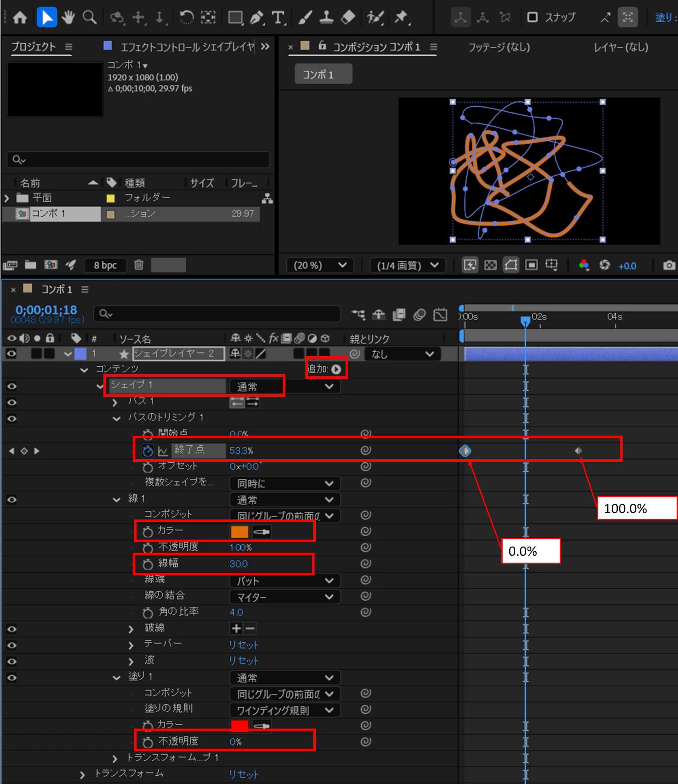Select the Rotation tool
Screen dimensions: 678x784
187,17
